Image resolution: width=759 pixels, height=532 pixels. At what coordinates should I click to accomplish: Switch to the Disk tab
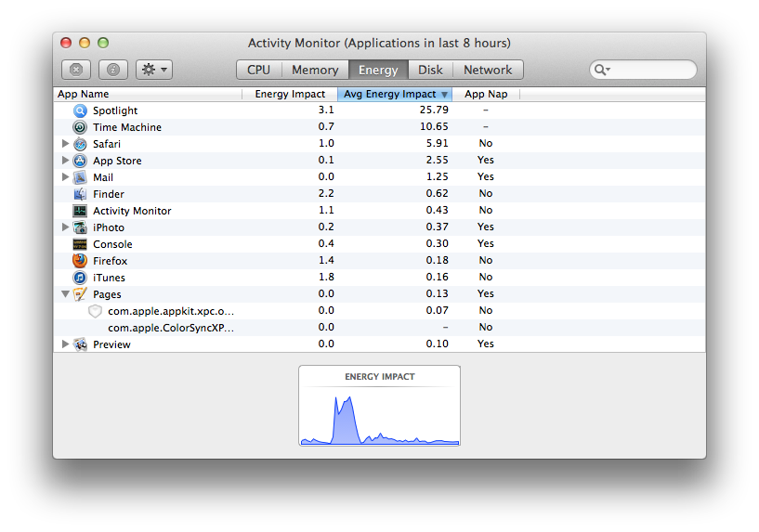pos(430,70)
